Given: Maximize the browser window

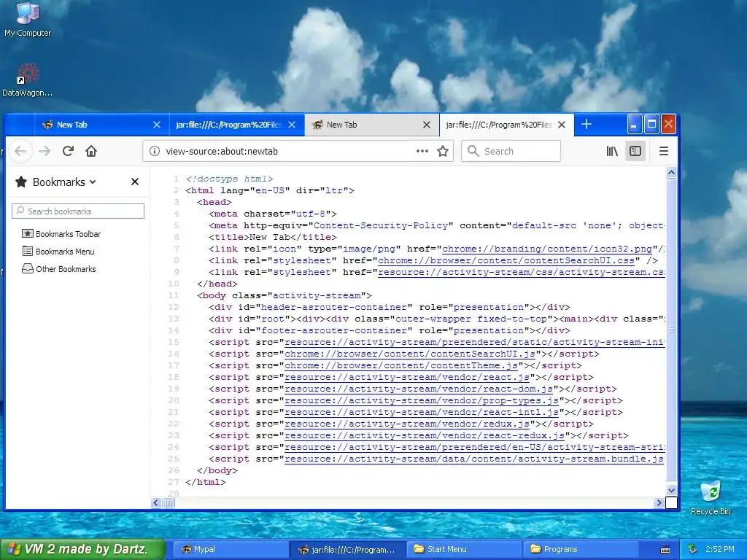Looking at the screenshot, I should click(651, 124).
